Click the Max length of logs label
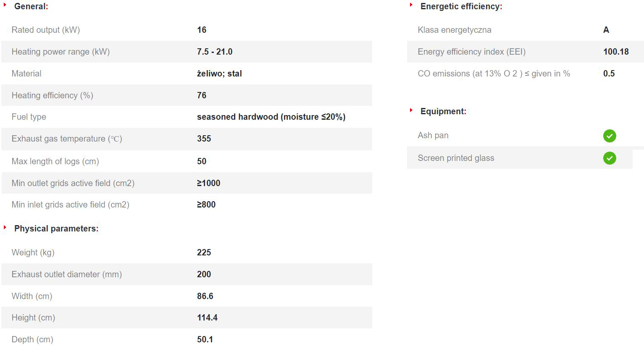The image size is (644, 352). (x=55, y=161)
